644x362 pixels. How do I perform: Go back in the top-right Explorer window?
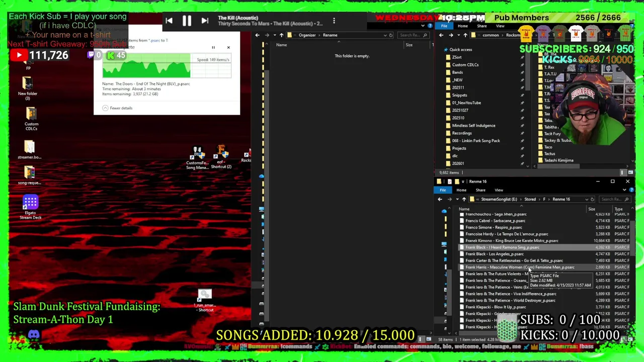pos(441,35)
